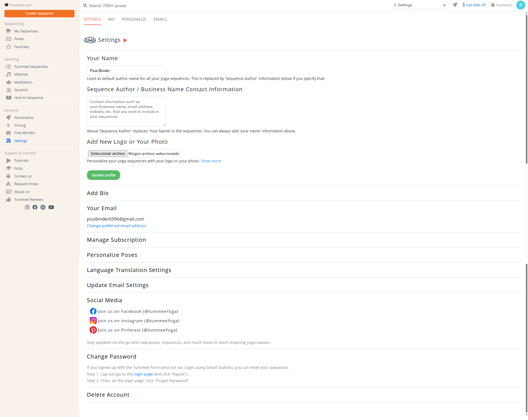Click the red play icon beside Settings heading
528x420 pixels.
(125, 40)
